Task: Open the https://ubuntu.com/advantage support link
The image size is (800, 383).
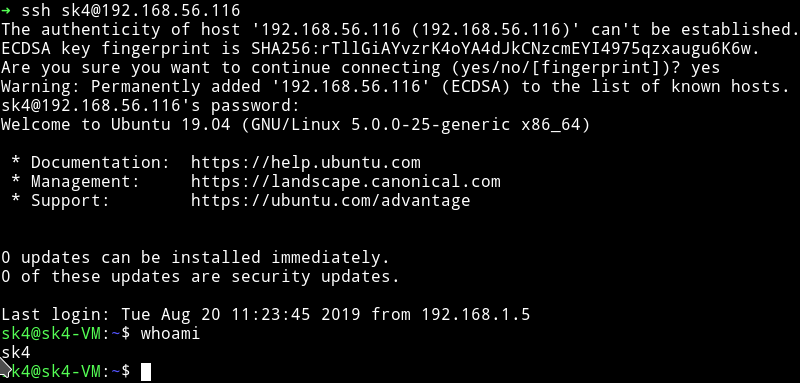Action: tap(331, 200)
